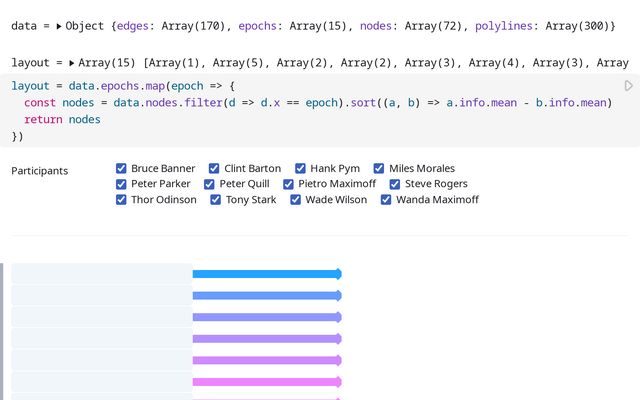Disable Thor Odinson participant checkbox

click(121, 200)
